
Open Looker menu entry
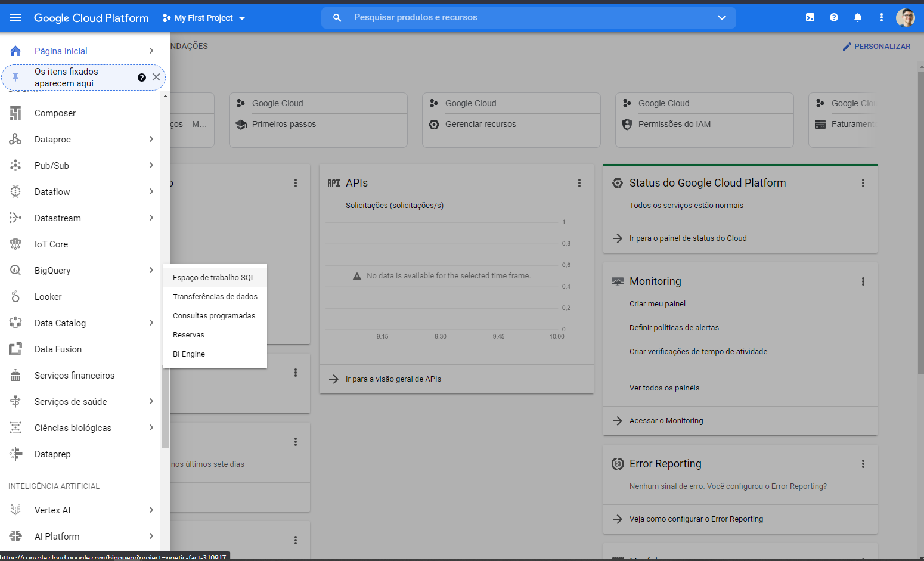pyautogui.click(x=80, y=296)
